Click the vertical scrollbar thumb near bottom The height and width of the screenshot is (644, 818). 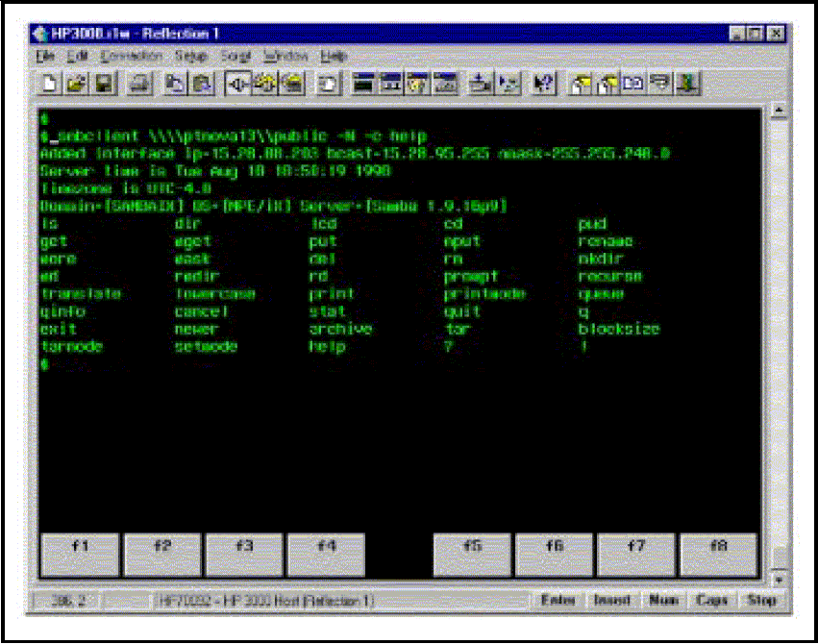(779, 559)
